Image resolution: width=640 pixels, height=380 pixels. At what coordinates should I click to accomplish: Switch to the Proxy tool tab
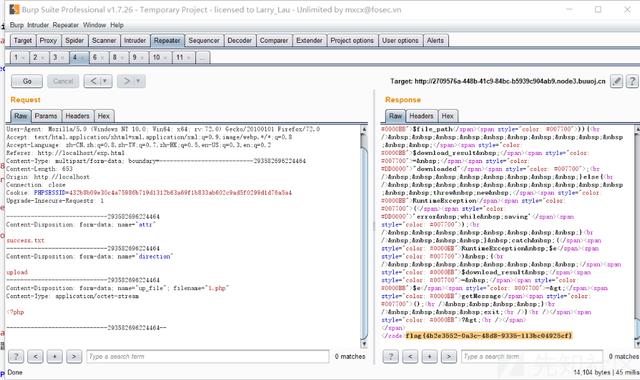pos(48,40)
